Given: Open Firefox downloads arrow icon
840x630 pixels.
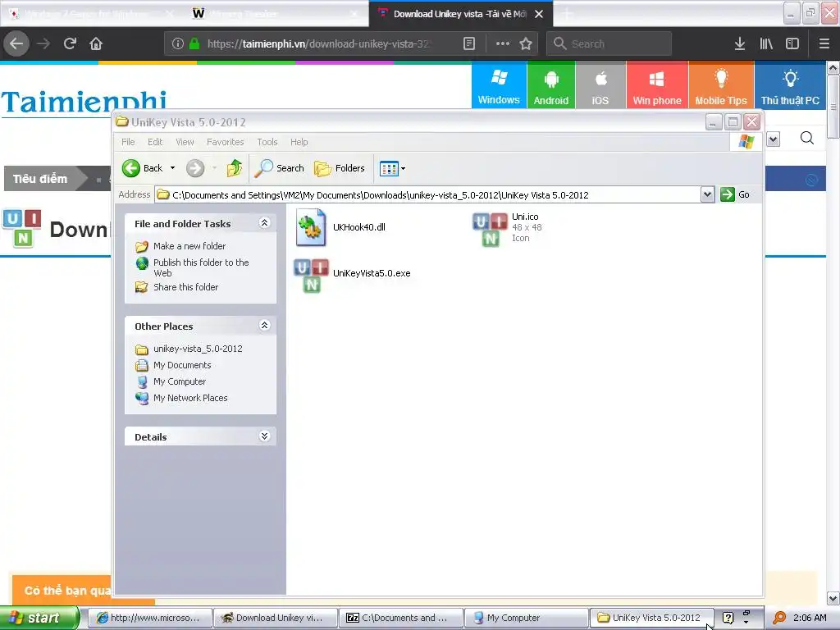Looking at the screenshot, I should click(x=740, y=43).
